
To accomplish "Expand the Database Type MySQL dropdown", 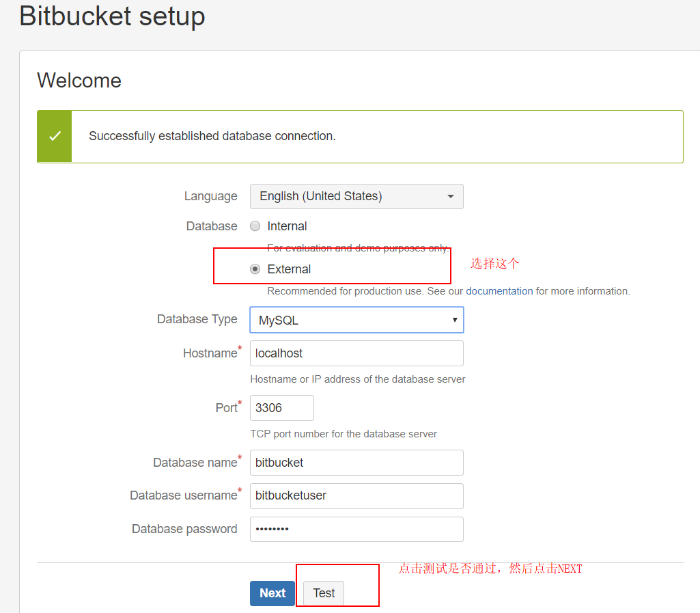I will tap(356, 320).
